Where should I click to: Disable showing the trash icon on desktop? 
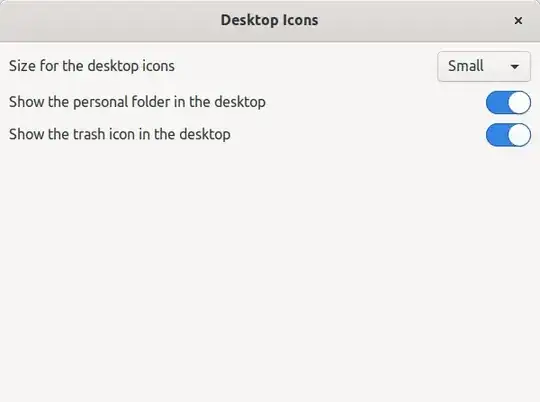tap(508, 135)
